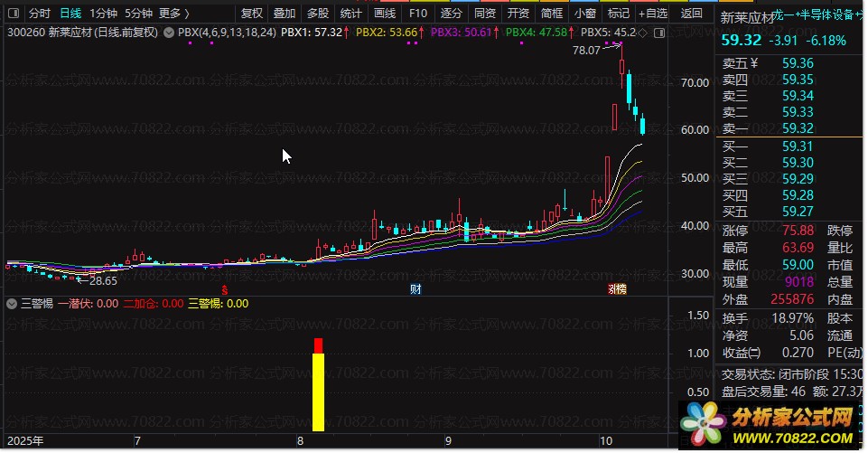This screenshot has width=868, height=453.
Task: Click the 开资 toolbar button
Action: point(518,13)
